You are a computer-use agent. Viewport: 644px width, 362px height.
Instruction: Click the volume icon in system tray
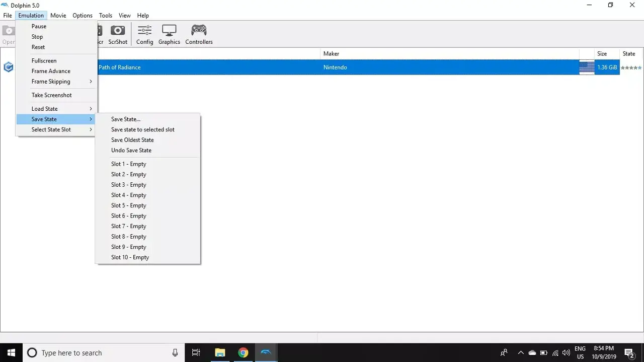pyautogui.click(x=566, y=352)
